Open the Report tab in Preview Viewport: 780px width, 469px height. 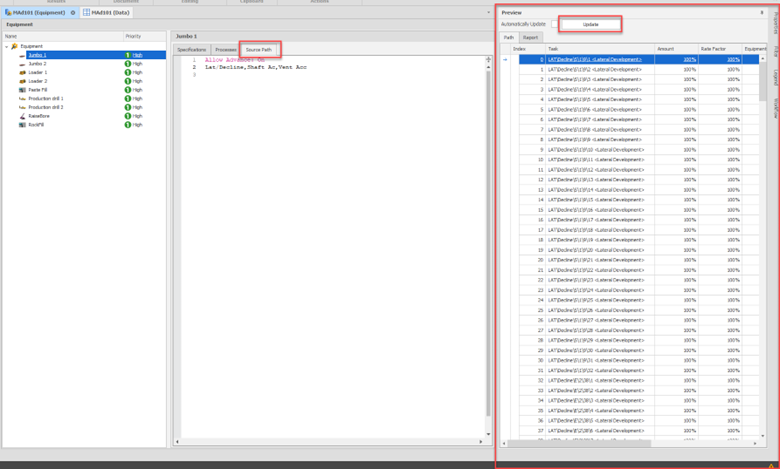pyautogui.click(x=530, y=37)
